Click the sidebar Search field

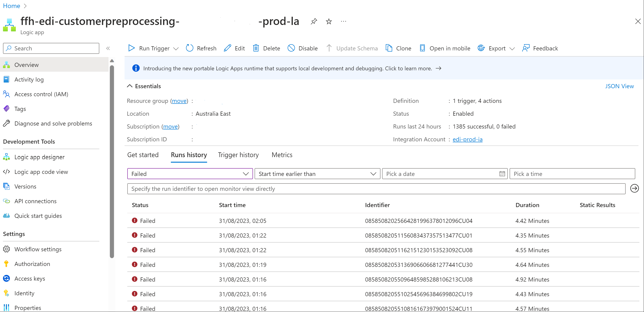[x=51, y=49]
